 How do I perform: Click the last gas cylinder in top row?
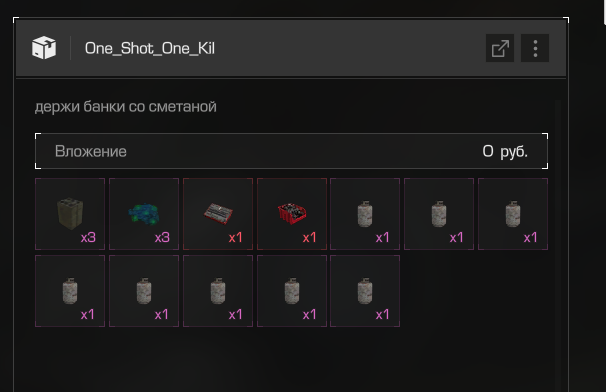click(x=513, y=214)
